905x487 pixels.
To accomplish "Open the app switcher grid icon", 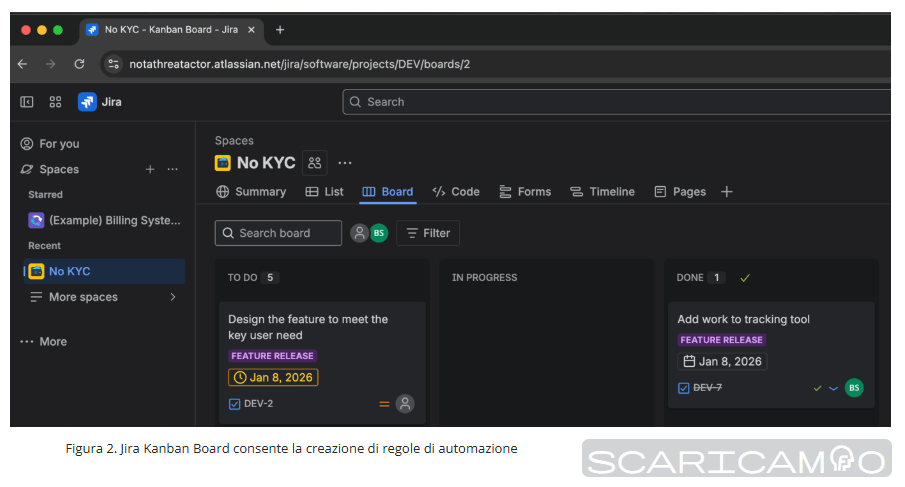I will pyautogui.click(x=55, y=102).
